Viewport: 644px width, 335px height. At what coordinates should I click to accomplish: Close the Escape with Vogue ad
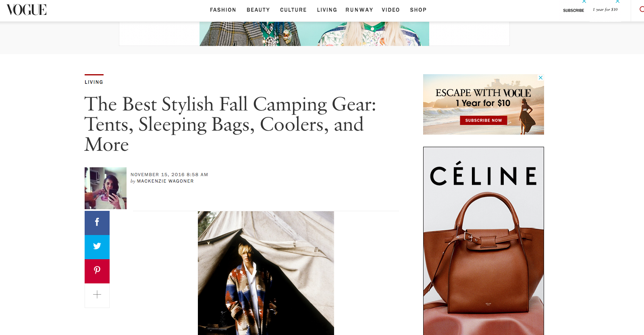pyautogui.click(x=540, y=77)
